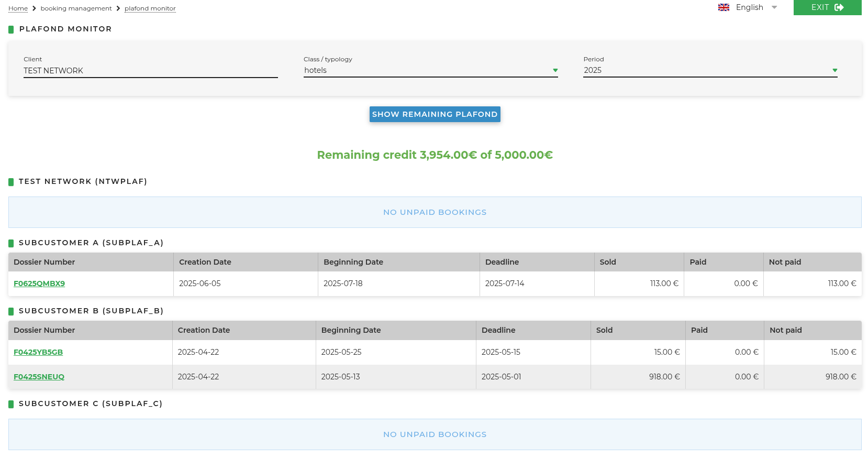Open dossier F0425SNEUQ
The image size is (868, 458).
[39, 377]
